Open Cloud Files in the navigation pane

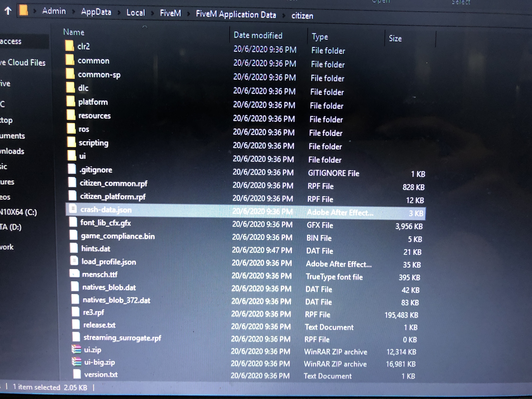(x=23, y=63)
